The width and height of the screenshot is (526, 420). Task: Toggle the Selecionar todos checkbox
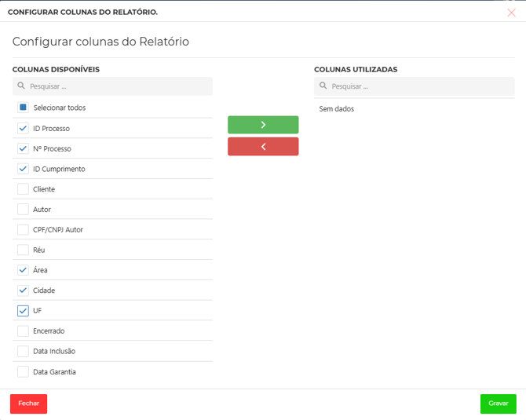click(24, 108)
